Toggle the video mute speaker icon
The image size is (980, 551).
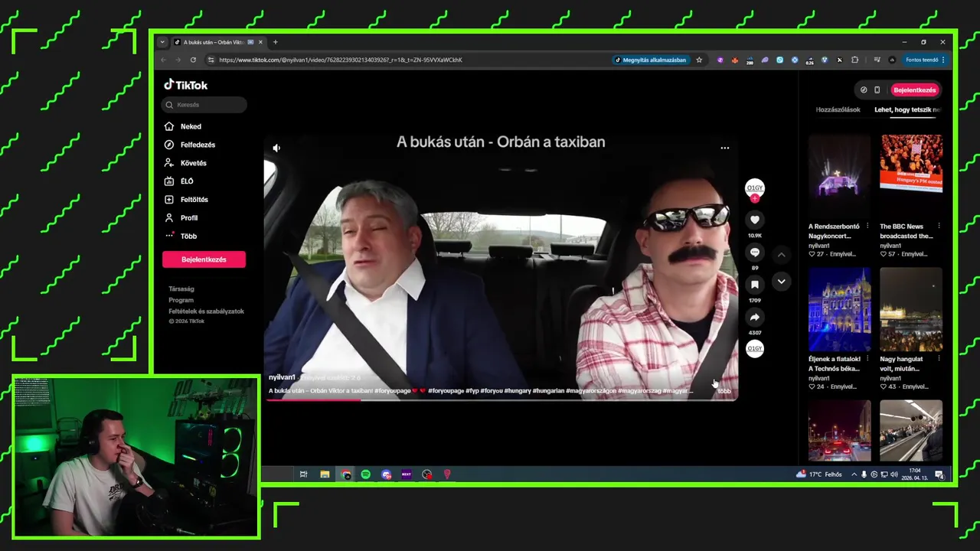point(276,148)
